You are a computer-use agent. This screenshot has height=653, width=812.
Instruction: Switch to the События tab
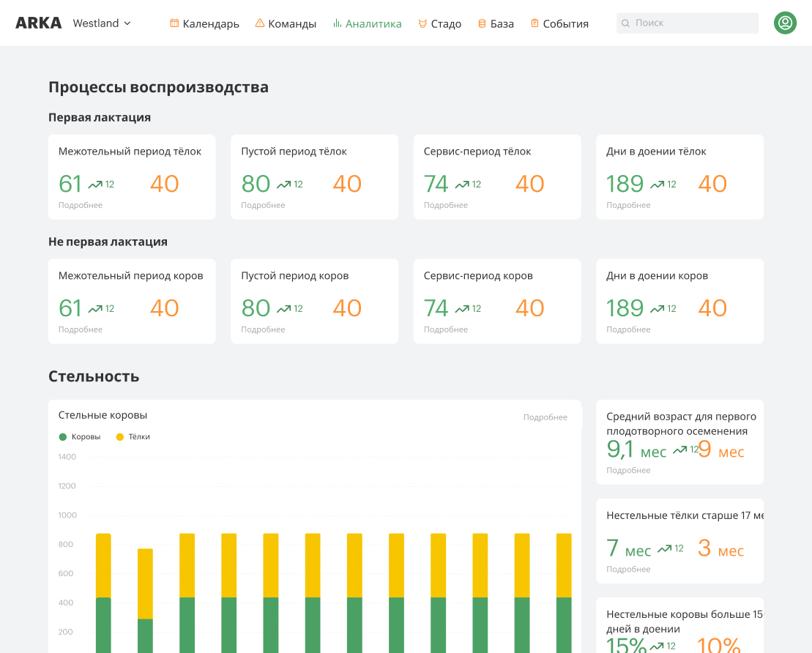pos(565,23)
